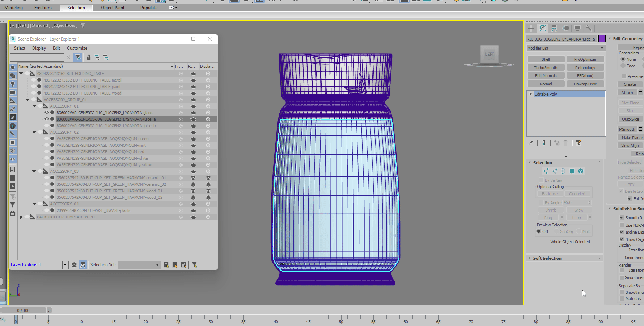Viewport: 644px width, 326px height.
Task: Click the Unwrap UVW modifier button
Action: [x=585, y=84]
